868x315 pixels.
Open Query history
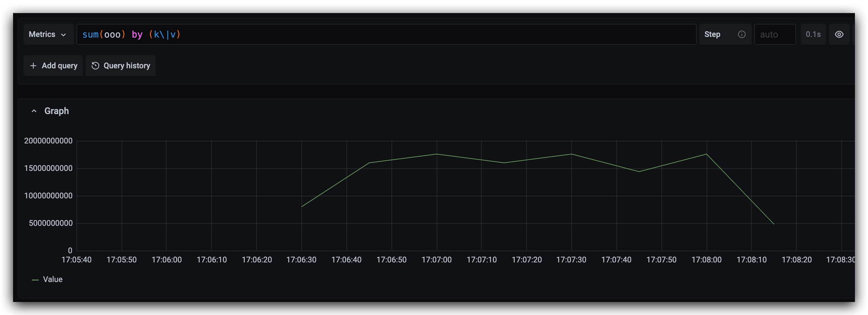pos(120,66)
